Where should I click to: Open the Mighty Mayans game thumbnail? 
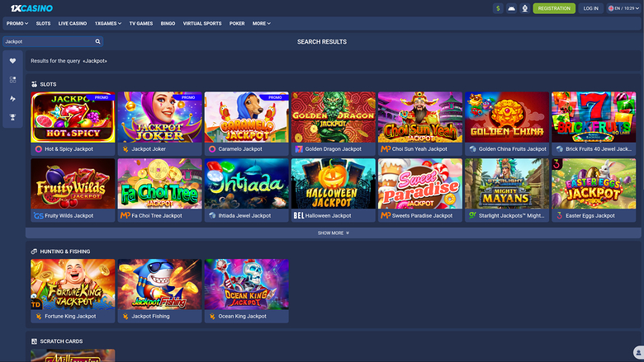pyautogui.click(x=507, y=184)
